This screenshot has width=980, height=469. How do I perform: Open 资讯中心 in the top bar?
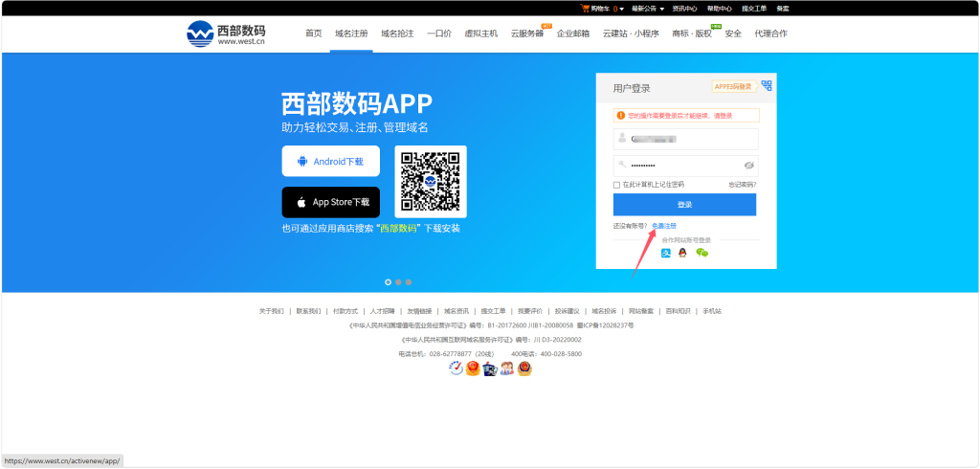pyautogui.click(x=684, y=9)
